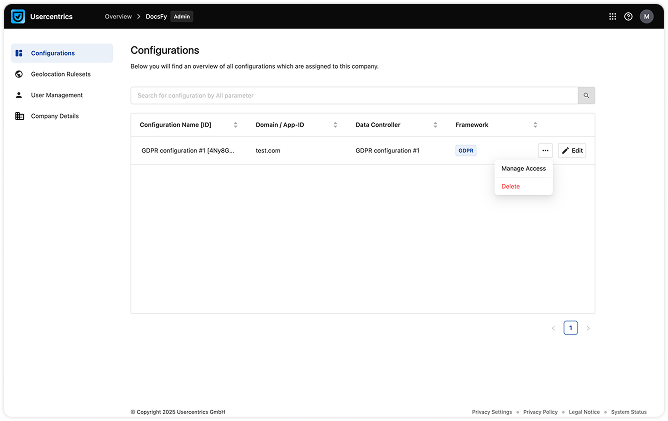
Task: Open the apps grid menu
Action: [613, 16]
